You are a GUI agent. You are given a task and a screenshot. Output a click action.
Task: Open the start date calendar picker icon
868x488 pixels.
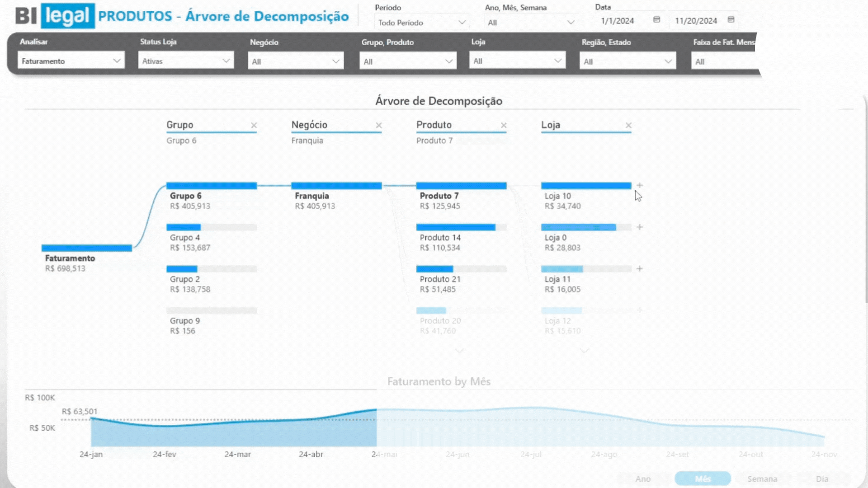[656, 20]
